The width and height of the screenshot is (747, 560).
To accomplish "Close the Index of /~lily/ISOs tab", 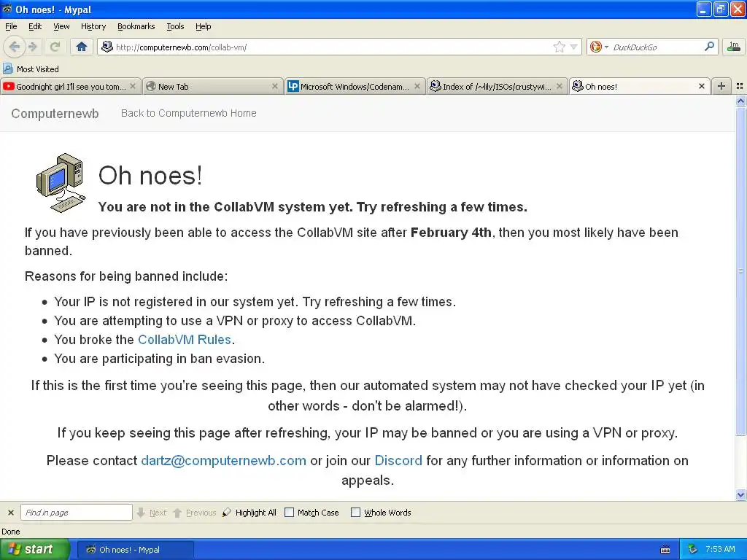I will tap(560, 86).
